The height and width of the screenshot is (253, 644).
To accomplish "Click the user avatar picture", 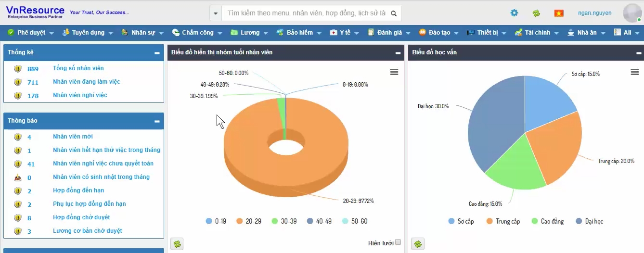I will (x=631, y=13).
